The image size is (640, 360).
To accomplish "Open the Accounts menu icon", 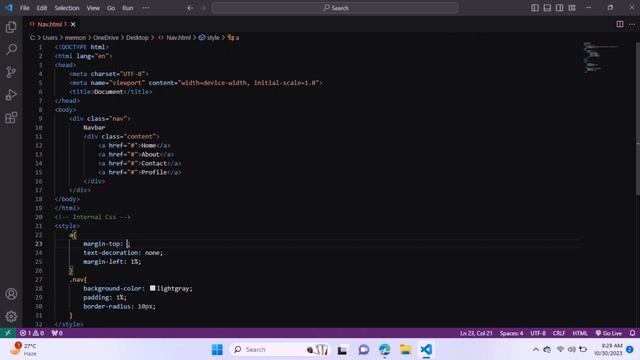I will pyautogui.click(x=11, y=294).
